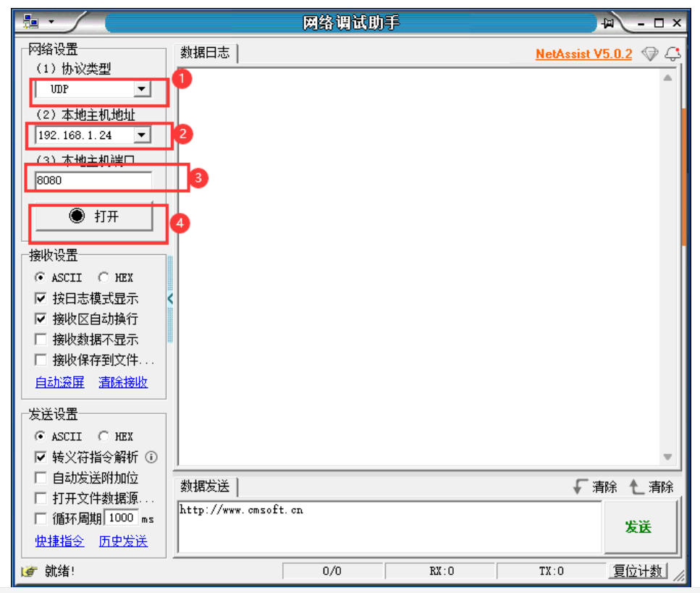This screenshot has height=593, width=700.
Task: Select ASCII in send settings
Action: (x=59, y=437)
